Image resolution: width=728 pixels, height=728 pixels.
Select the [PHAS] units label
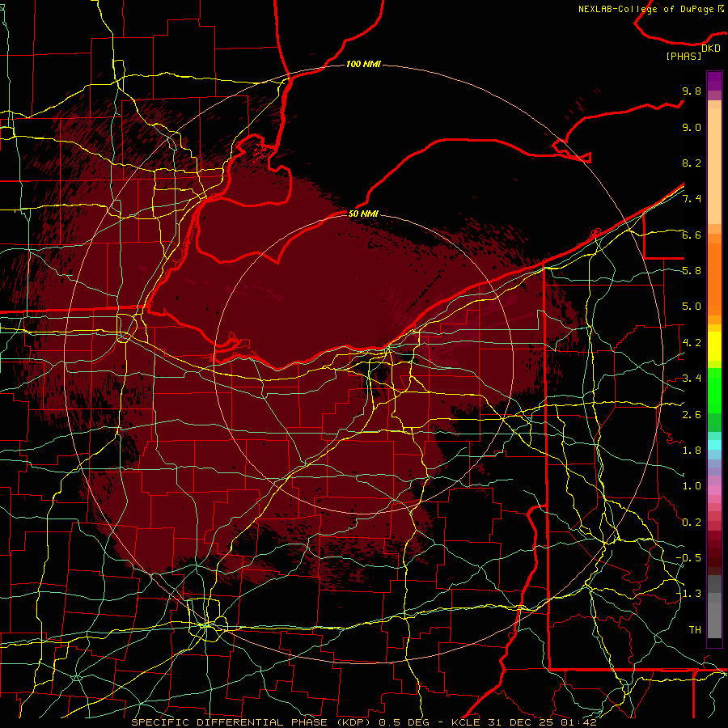684,56
